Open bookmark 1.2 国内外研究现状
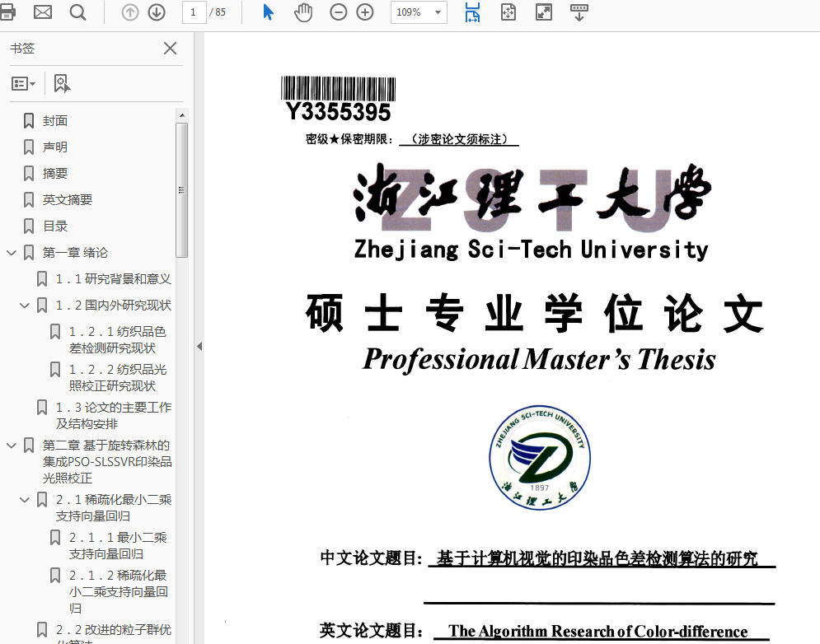The image size is (820, 644). [x=114, y=306]
